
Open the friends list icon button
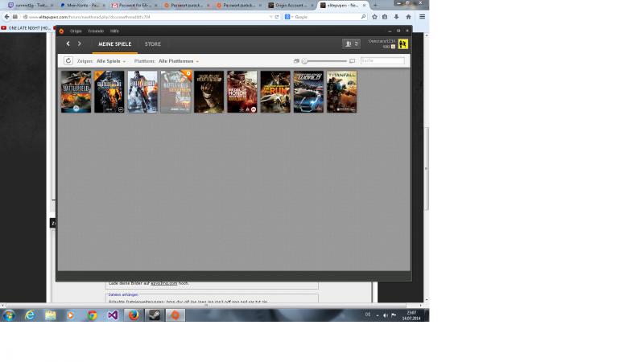[351, 43]
